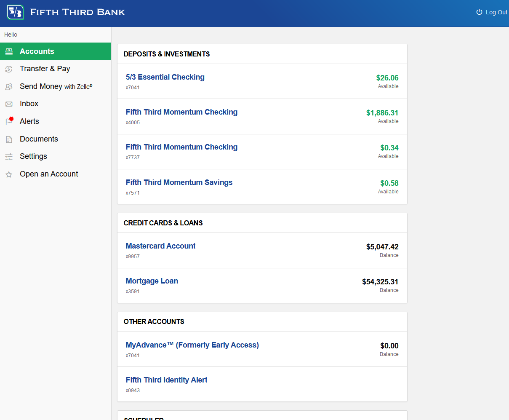509x420 pixels.
Task: Open MyAdvance (Formerly Early Access)
Action: click(192, 345)
